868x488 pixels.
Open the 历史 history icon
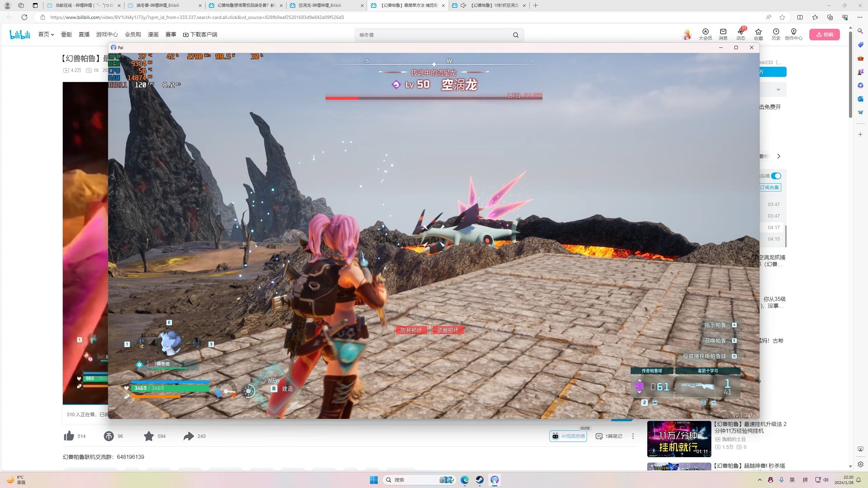tap(776, 34)
